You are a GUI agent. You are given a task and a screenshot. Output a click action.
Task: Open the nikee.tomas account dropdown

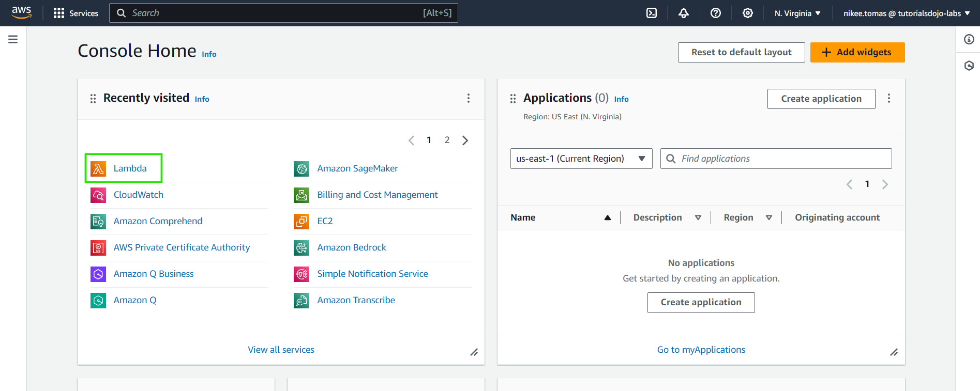click(907, 13)
